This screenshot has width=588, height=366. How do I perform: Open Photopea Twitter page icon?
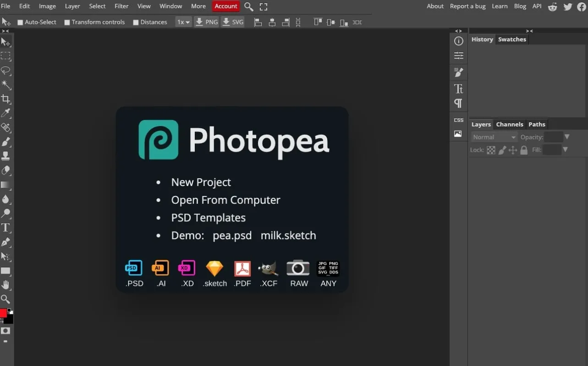(x=568, y=6)
